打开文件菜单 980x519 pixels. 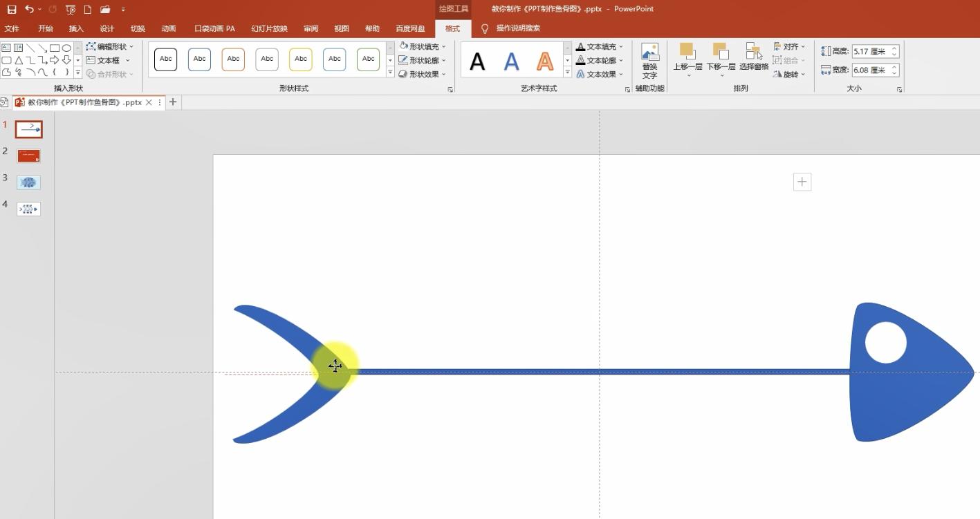click(12, 28)
